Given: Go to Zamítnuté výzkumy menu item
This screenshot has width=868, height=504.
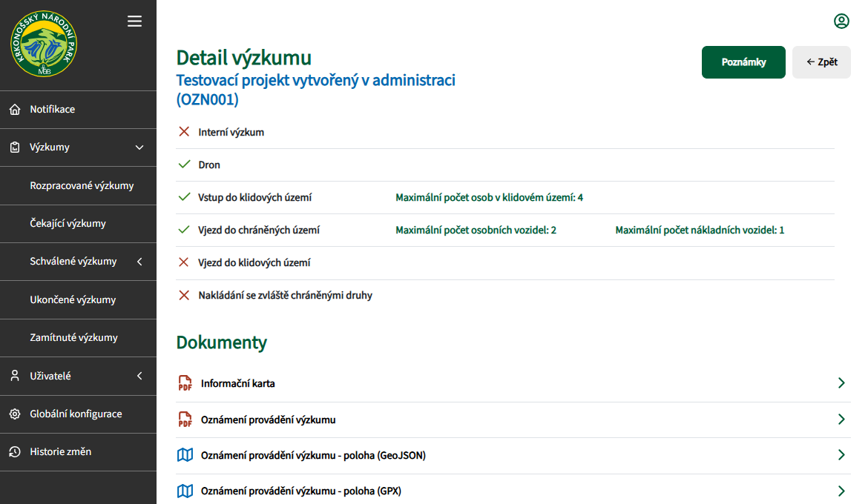Looking at the screenshot, I should click(x=73, y=338).
